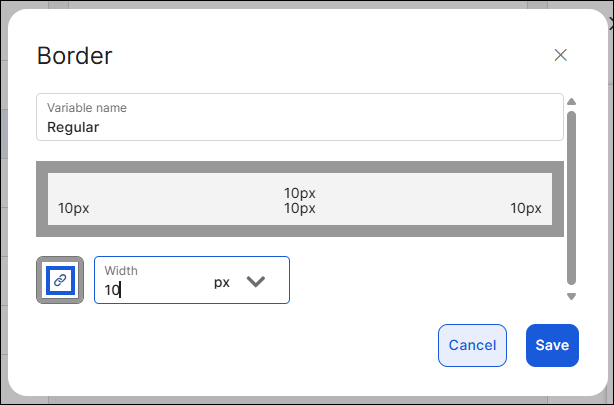
Task: Click the scrollbar down arrow
Action: [x=572, y=296]
